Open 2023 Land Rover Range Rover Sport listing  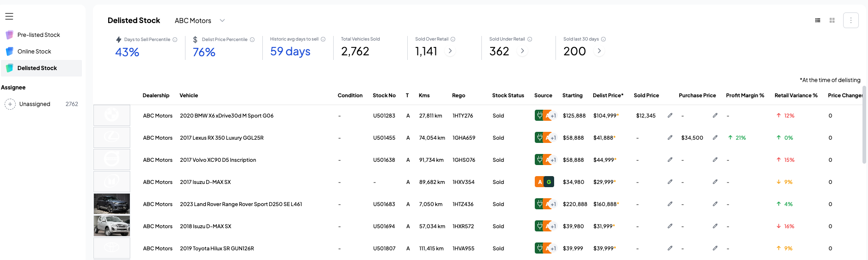(241, 204)
